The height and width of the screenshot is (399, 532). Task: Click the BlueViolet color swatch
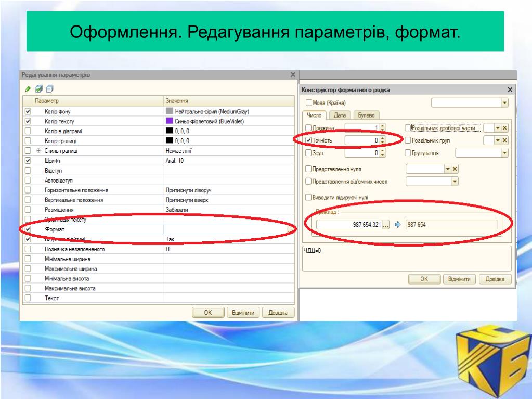(170, 121)
